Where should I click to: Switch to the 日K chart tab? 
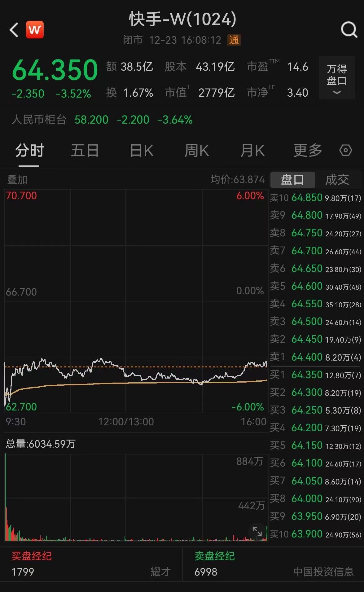tap(141, 151)
